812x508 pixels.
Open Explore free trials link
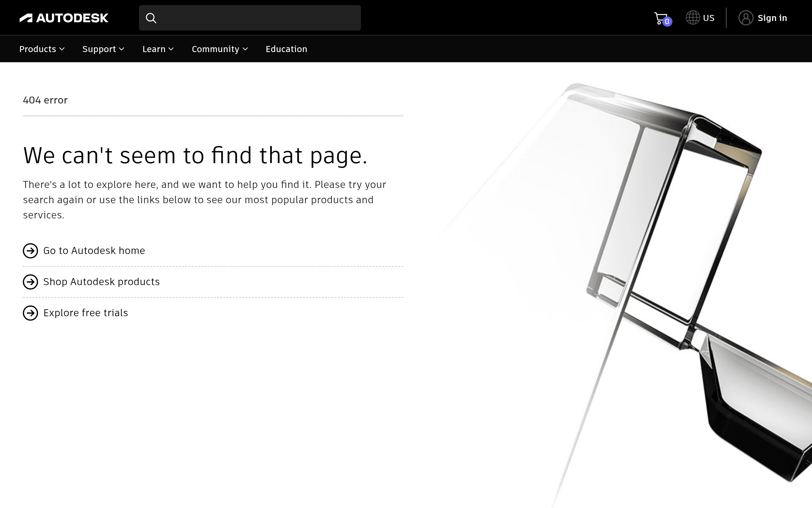click(86, 313)
